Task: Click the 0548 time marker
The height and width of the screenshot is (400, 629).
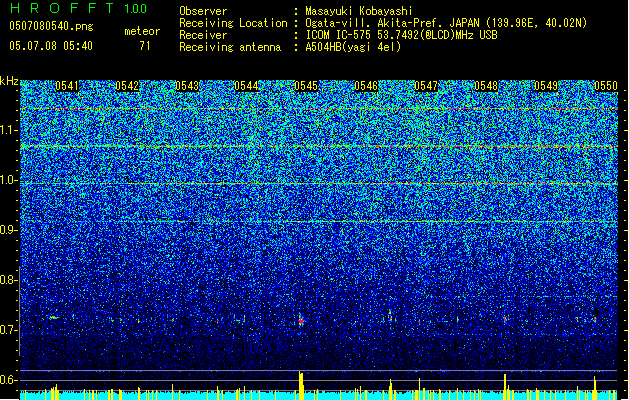Action: [486, 86]
